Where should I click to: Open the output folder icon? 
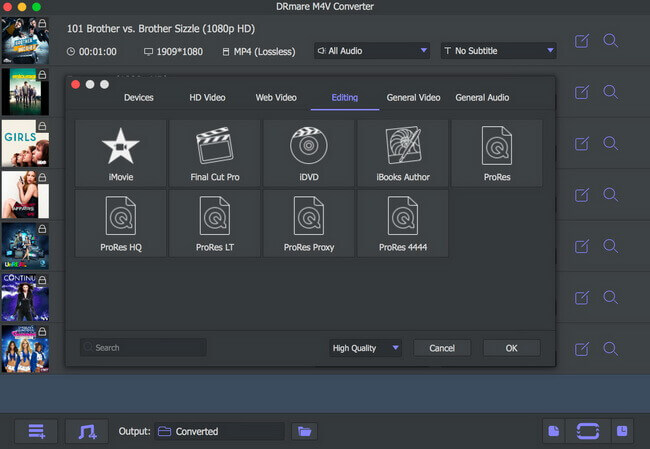[304, 431]
